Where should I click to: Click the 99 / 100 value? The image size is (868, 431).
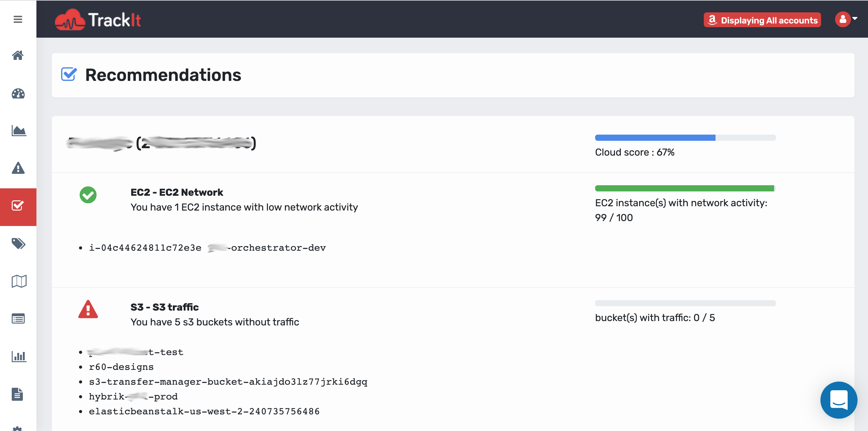(614, 218)
